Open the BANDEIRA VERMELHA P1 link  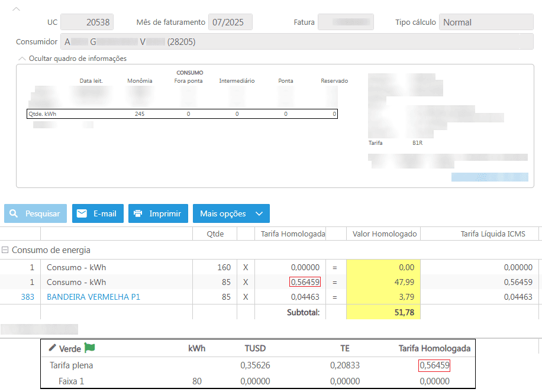point(93,297)
